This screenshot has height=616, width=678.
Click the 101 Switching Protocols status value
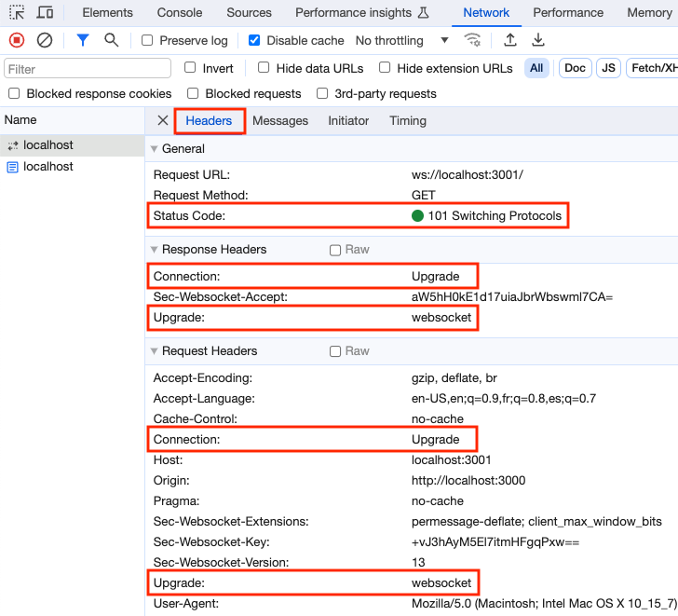coord(495,215)
